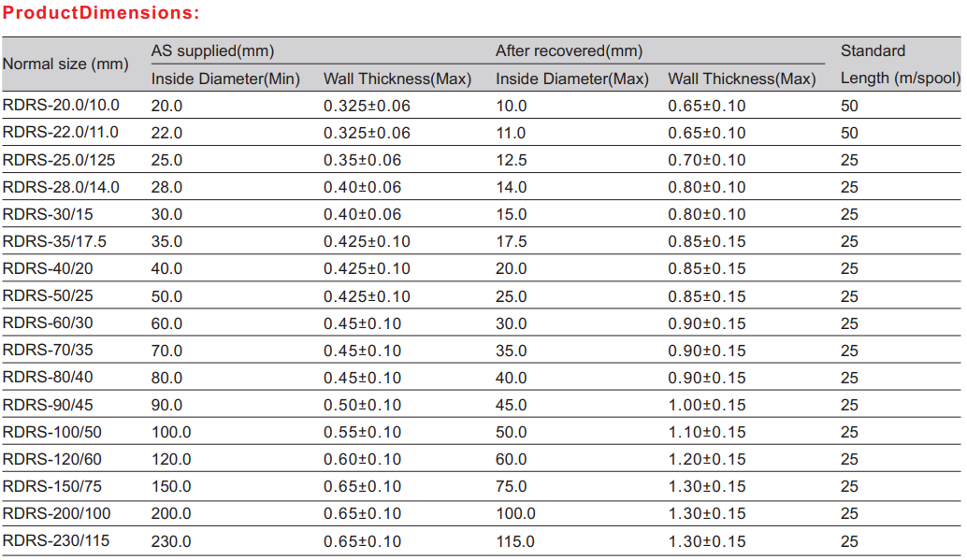Select the AS supplied(mm) header
Viewport: 967px width, 560px height.
coord(212,50)
